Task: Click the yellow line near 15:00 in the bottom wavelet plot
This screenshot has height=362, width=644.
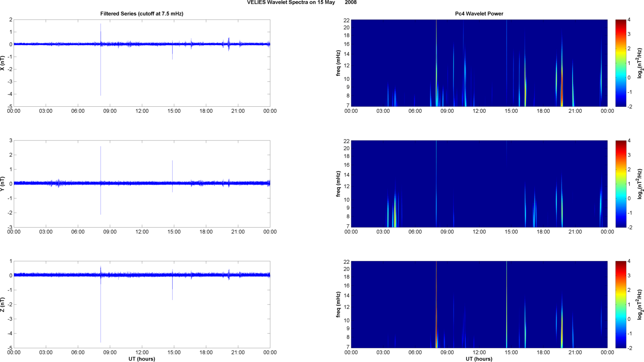Action: pyautogui.click(x=507, y=305)
